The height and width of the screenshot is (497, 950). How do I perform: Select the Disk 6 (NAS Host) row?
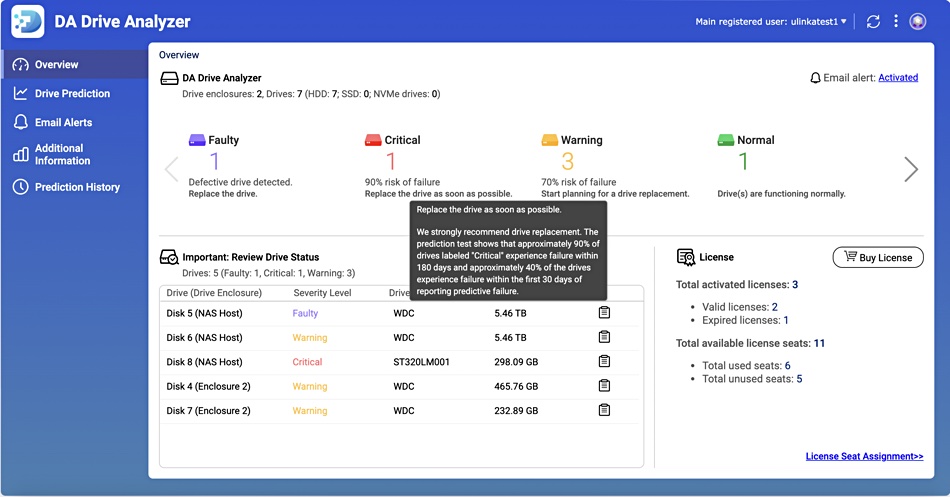coord(401,338)
